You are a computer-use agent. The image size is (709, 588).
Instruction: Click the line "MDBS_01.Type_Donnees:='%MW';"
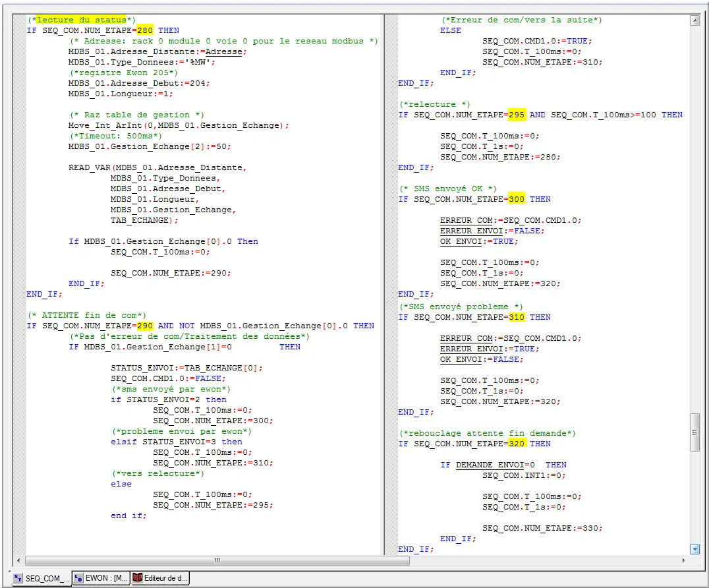click(x=142, y=62)
